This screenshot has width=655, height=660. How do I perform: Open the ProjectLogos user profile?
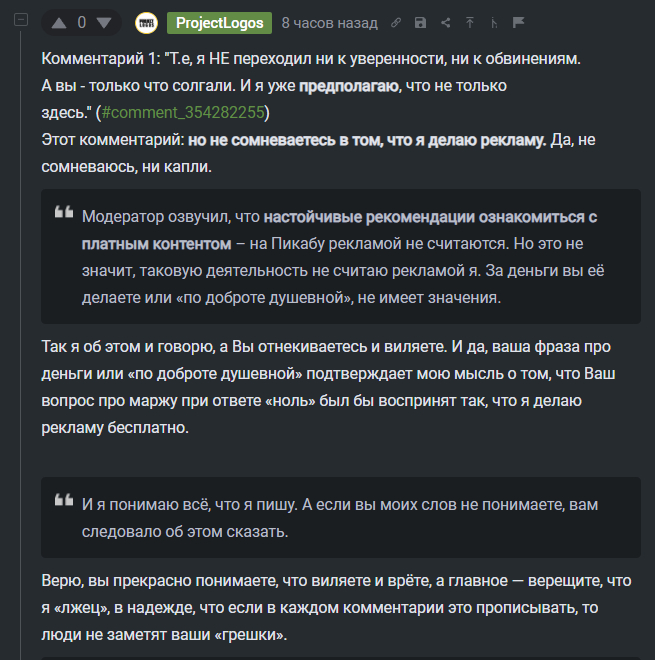tap(219, 23)
